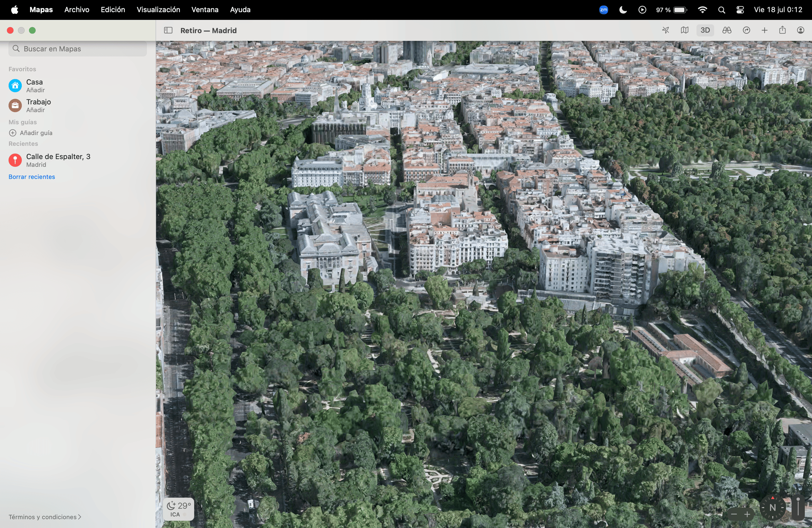Screen dimensions: 812x528
Task: Toggle the 3D view button
Action: [705, 30]
